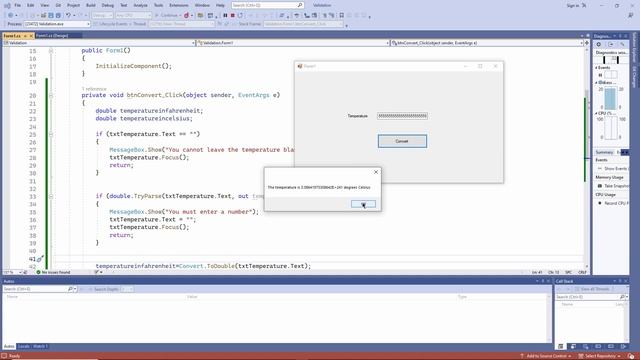This screenshot has height=360, width=640.
Task: Click the Temperature text box in Form1
Action: tap(402, 116)
